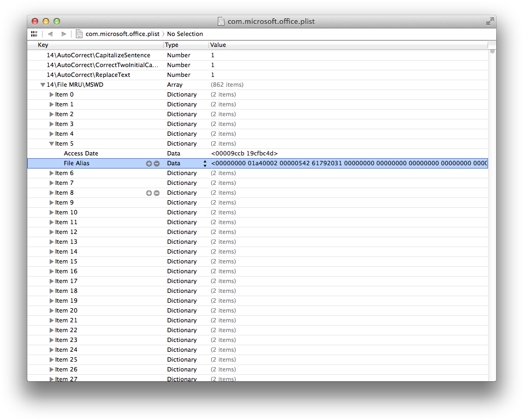The width and height of the screenshot is (523, 420).
Task: Click the vertical scrollbar thumb
Action: 492,51
